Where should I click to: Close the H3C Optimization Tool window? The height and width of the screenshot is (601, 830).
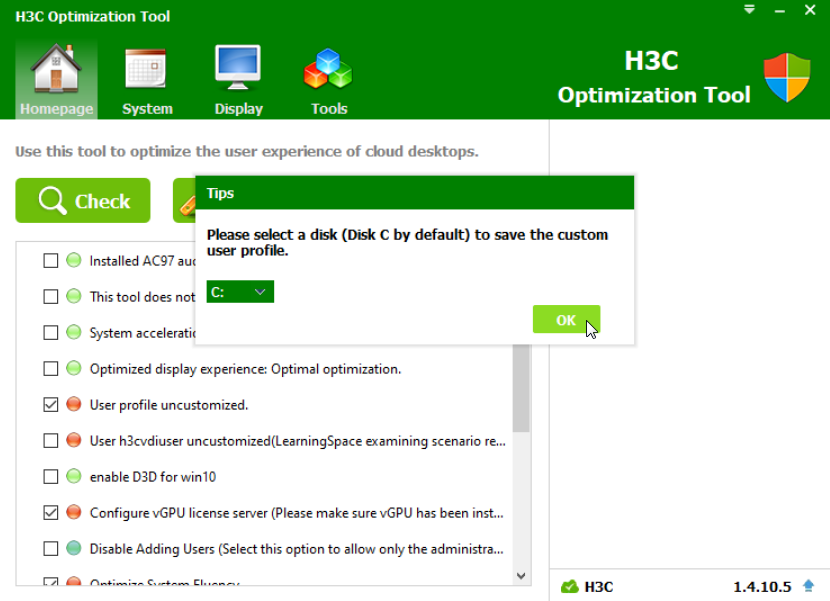coord(810,10)
